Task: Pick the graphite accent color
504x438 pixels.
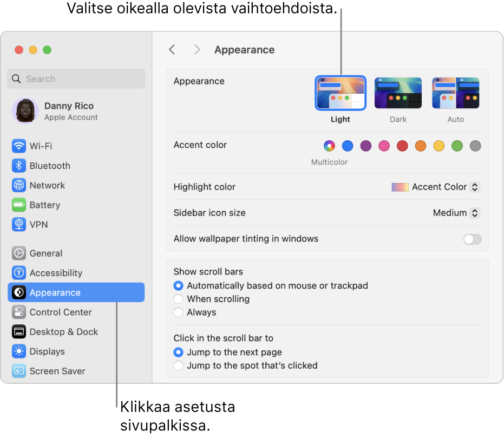Action: (475, 146)
